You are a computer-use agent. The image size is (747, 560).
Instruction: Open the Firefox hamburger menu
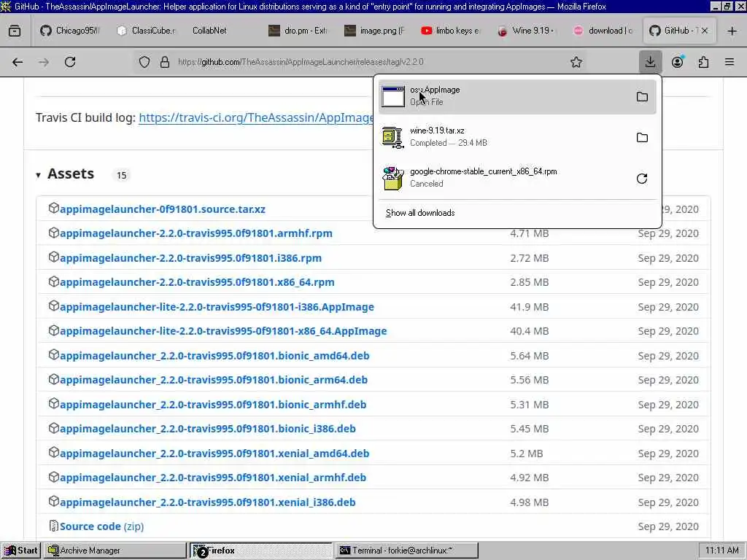pyautogui.click(x=729, y=62)
